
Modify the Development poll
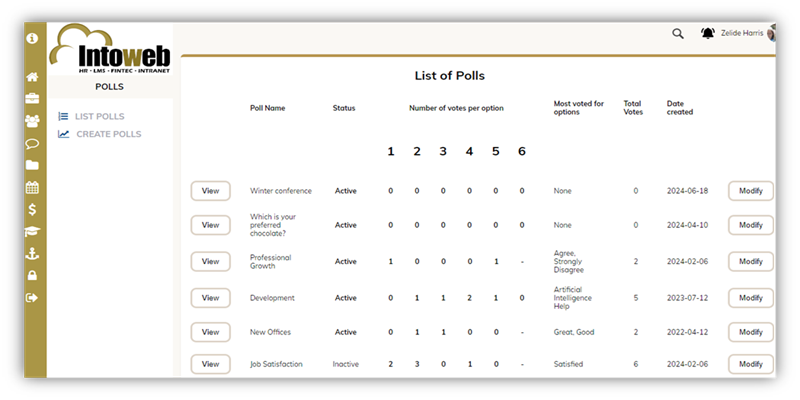751,298
